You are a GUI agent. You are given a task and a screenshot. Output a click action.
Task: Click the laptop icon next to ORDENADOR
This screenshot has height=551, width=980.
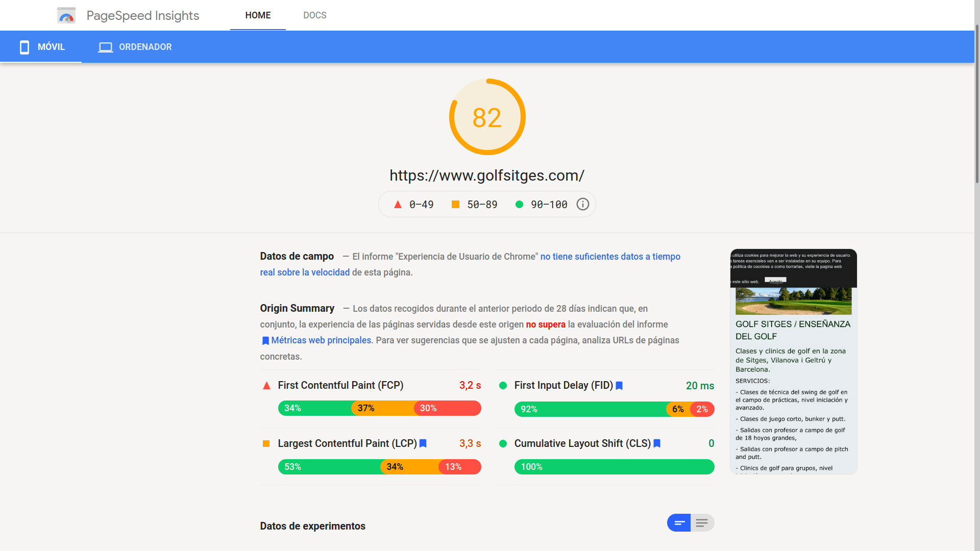point(106,47)
